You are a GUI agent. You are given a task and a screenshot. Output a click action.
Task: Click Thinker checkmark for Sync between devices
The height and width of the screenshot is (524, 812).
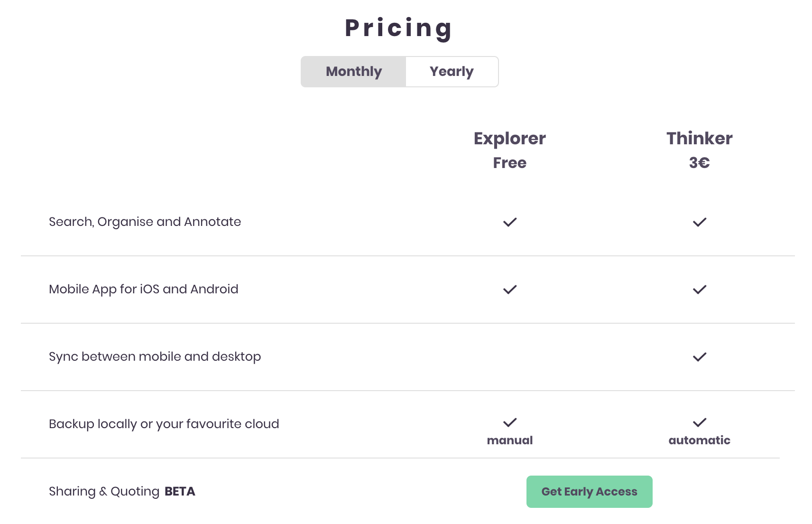pos(699,357)
